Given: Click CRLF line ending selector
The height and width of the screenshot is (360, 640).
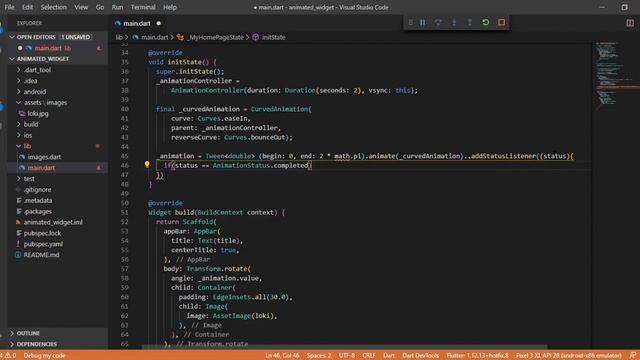Looking at the screenshot, I should 369,356.
